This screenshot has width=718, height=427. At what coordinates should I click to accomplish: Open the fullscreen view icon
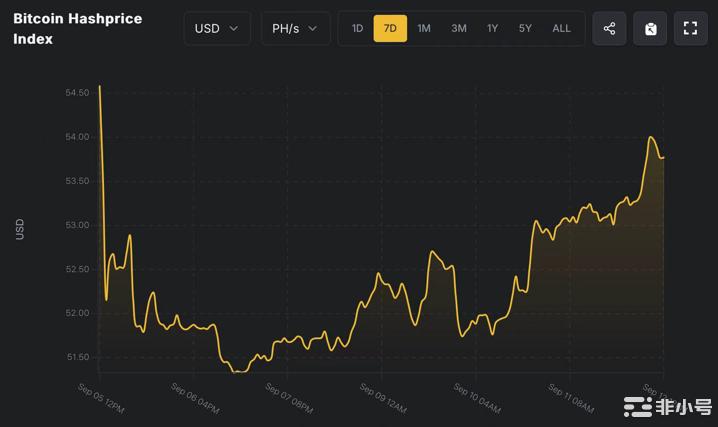tap(691, 28)
